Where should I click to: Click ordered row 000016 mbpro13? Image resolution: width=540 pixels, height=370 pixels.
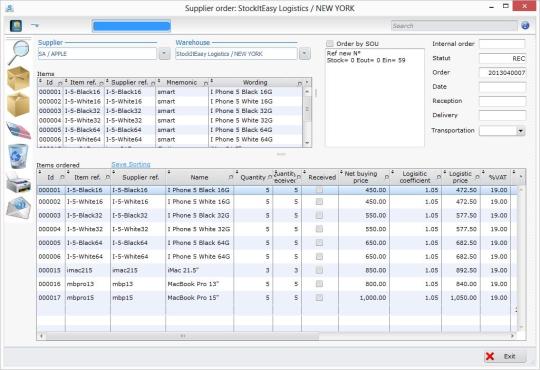tap(277, 284)
